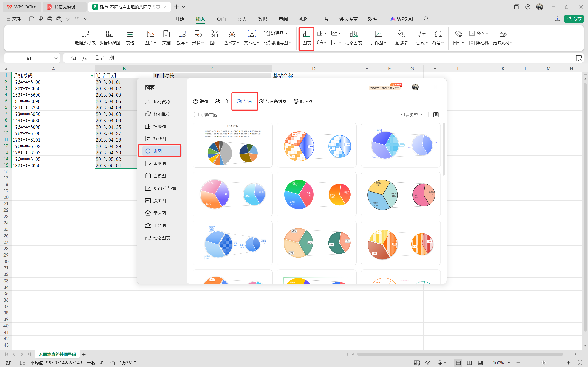Open the 付费类型 dropdown filter
Viewport: 588px width, 367px height.
point(412,115)
